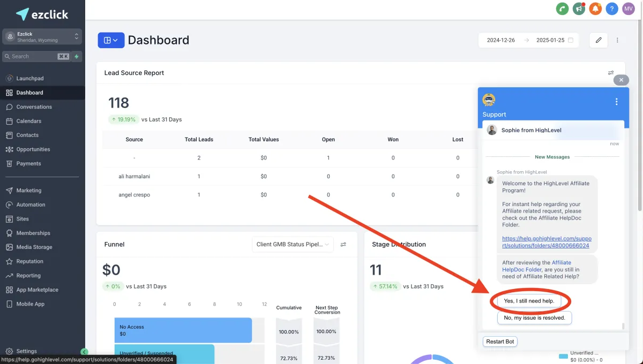Click the Open column header
The width and height of the screenshot is (643, 364).
(x=328, y=139)
